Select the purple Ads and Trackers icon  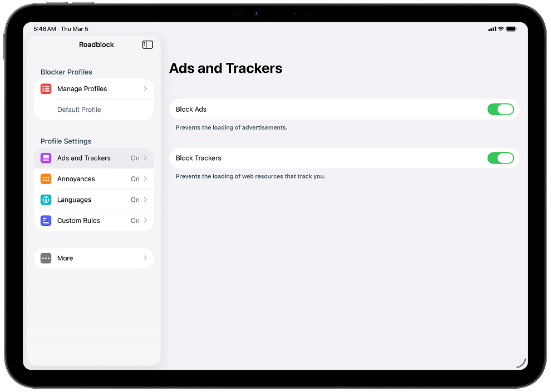point(45,158)
